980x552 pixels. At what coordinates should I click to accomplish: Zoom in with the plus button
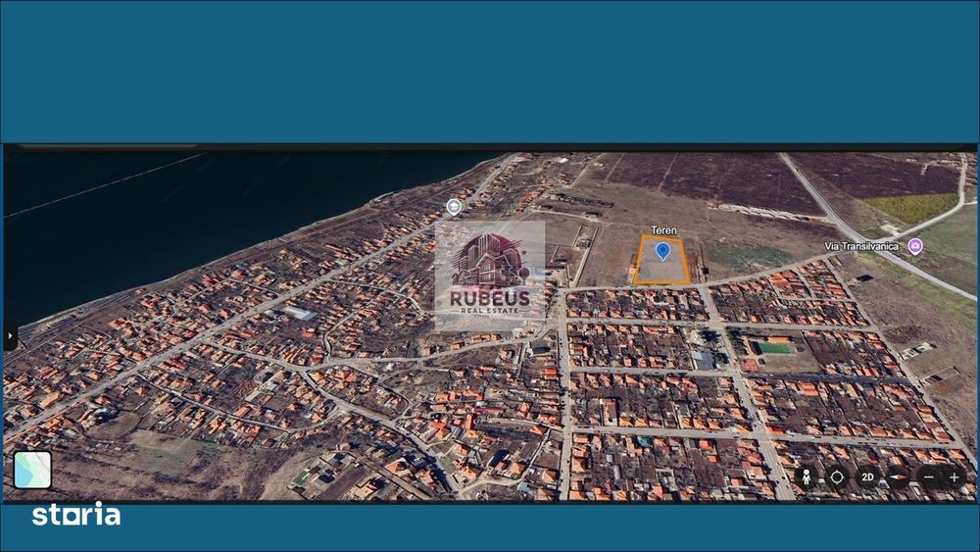[x=955, y=477]
